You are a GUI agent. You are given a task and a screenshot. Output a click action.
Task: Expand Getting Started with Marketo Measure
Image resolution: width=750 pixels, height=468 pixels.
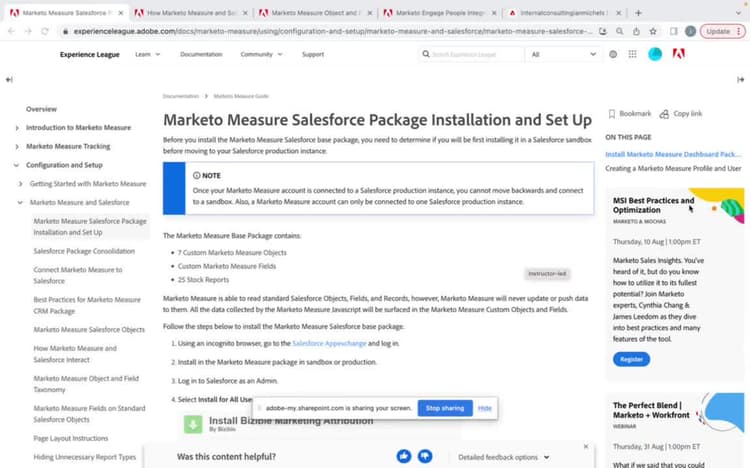[21, 184]
